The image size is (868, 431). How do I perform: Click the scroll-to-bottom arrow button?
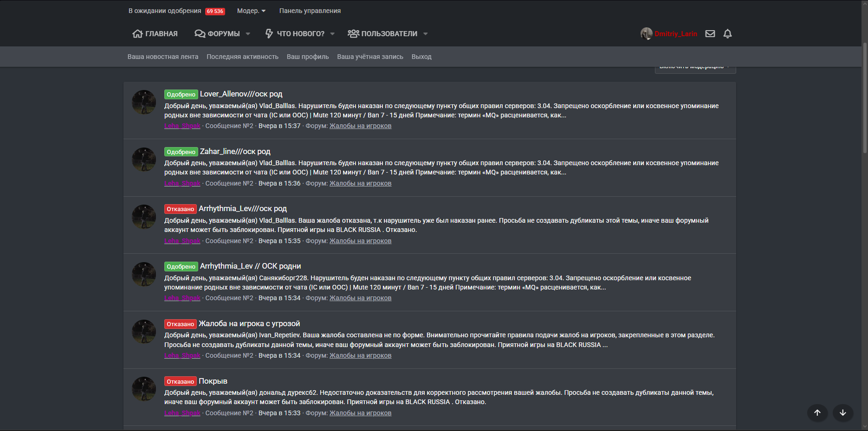click(843, 413)
